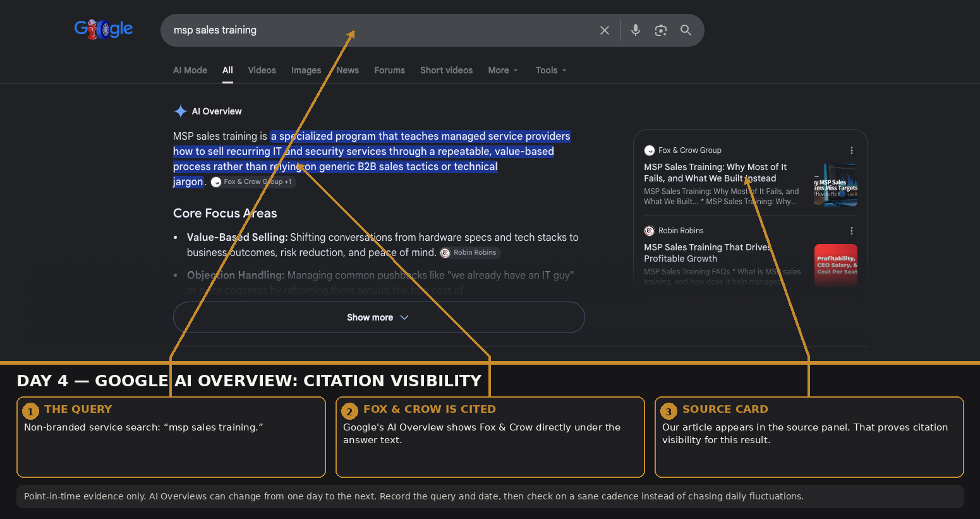Screen dimensions: 980x519
Task: Open options menu for Robin Robins card
Action: coord(852,231)
